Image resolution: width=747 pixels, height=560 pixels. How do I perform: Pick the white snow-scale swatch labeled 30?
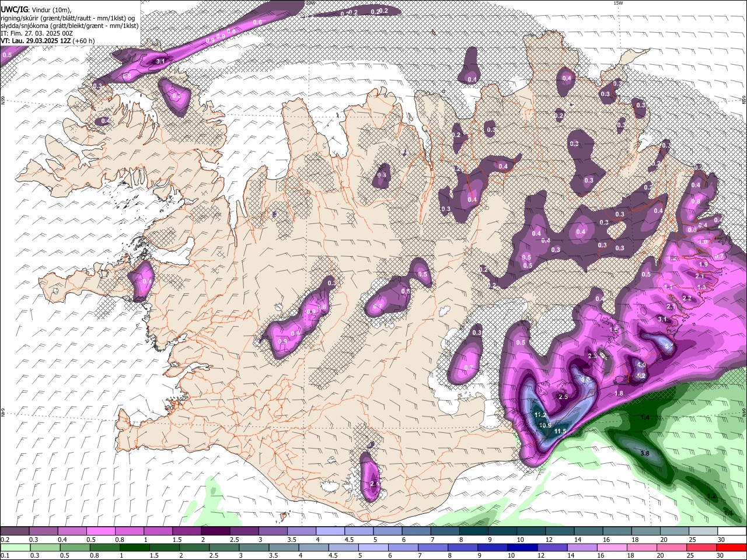pyautogui.click(x=732, y=531)
